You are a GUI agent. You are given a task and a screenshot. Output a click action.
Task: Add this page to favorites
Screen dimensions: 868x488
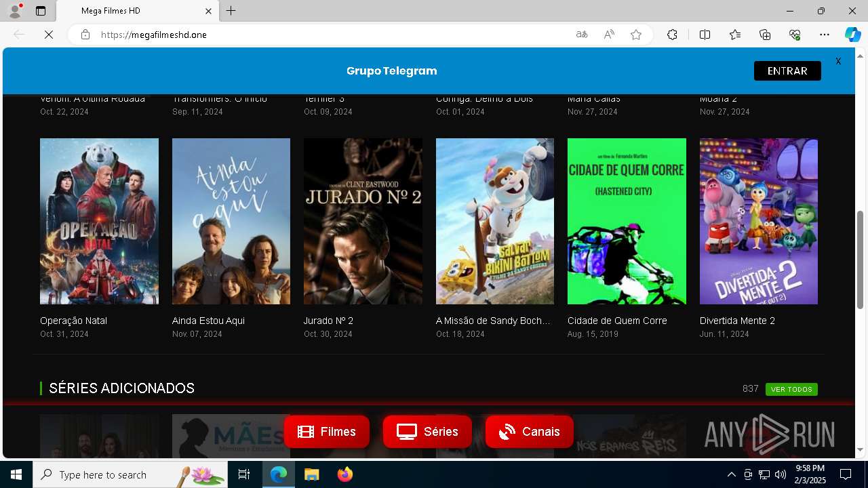tap(636, 35)
